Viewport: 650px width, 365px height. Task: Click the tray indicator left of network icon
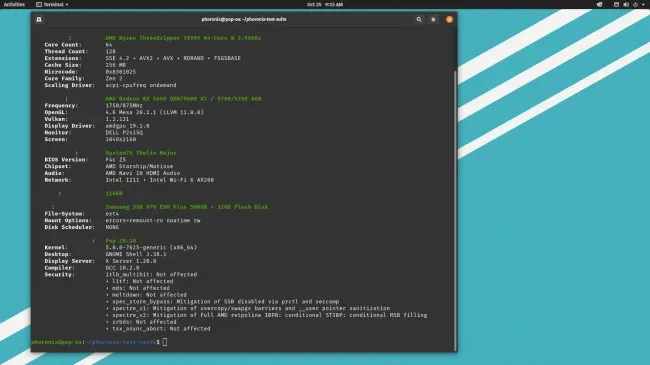[599, 5]
